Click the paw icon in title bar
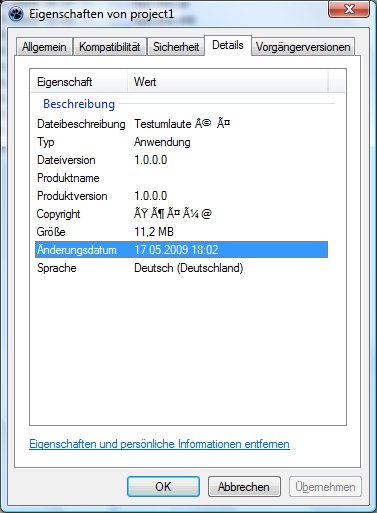The width and height of the screenshot is (377, 513). (x=16, y=14)
